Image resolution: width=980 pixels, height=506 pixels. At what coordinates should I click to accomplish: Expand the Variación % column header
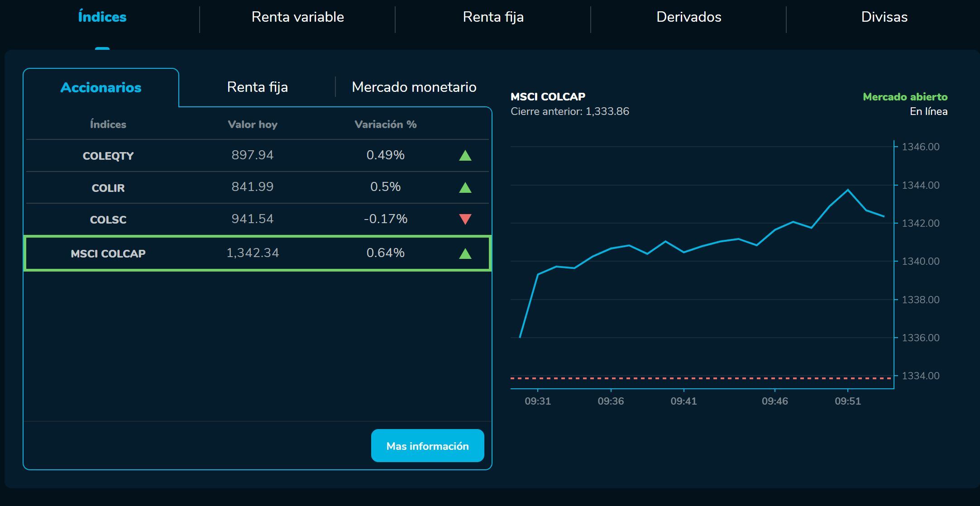385,124
